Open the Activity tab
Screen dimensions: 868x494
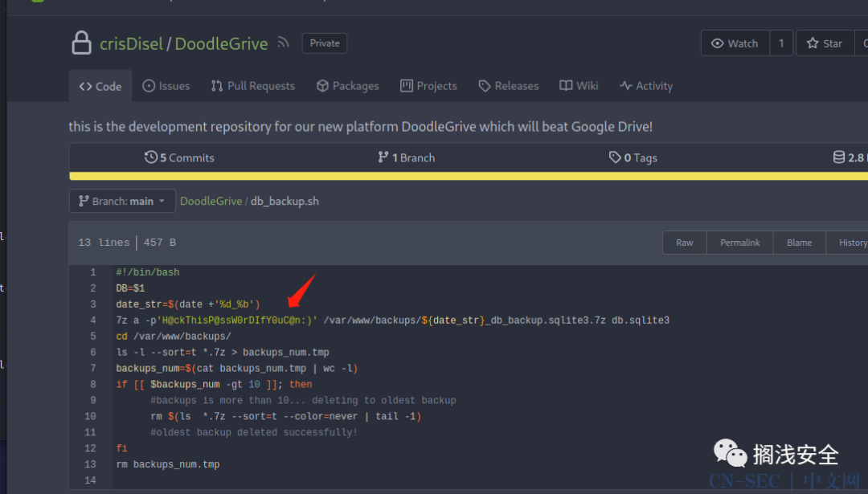pos(646,86)
